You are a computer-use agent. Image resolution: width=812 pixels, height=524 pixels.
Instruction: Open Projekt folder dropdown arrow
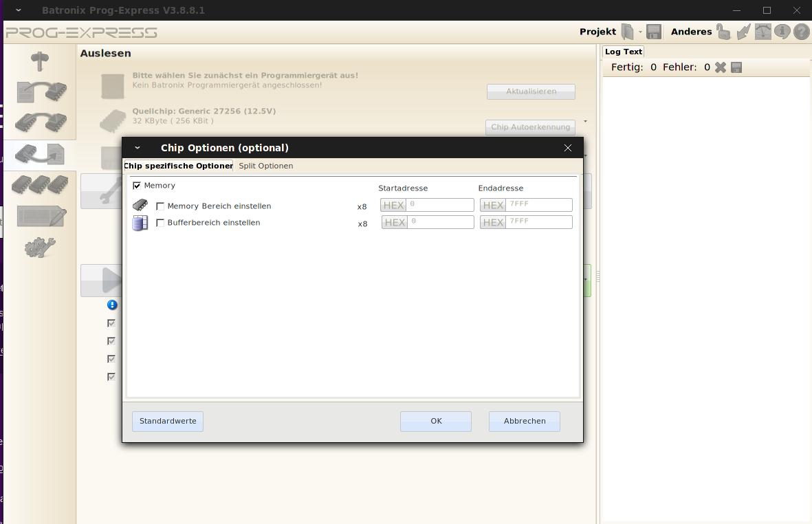pyautogui.click(x=640, y=32)
